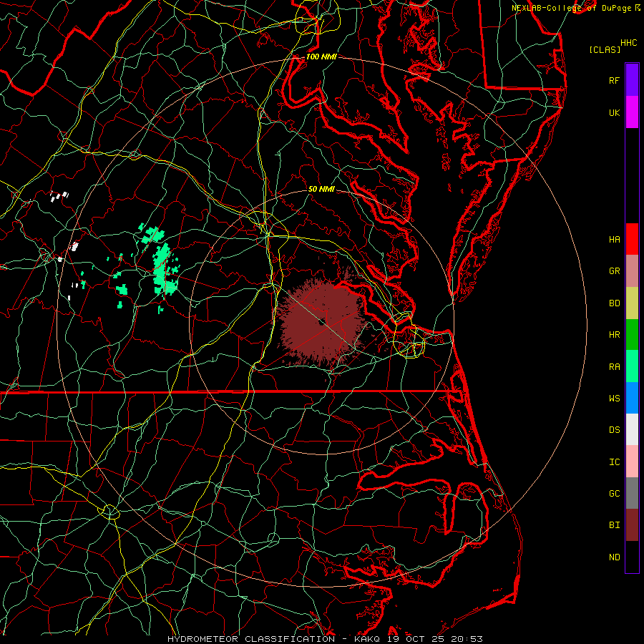Click the [CLAS] legend heading
This screenshot has width=644, height=644.
(x=605, y=49)
